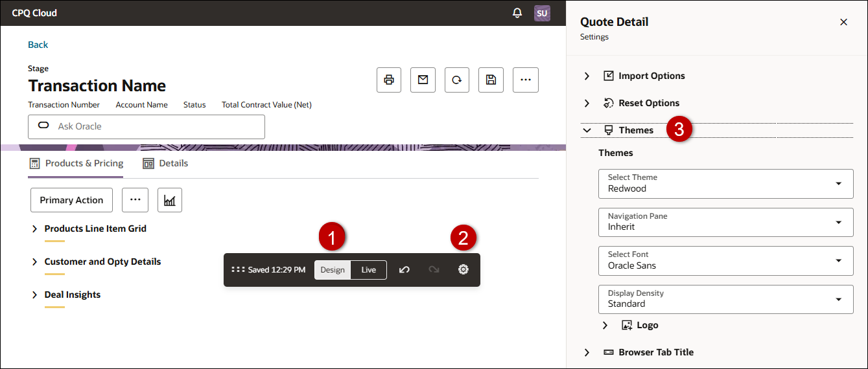The height and width of the screenshot is (369, 868).
Task: Click the email envelope icon button
Action: coord(423,80)
